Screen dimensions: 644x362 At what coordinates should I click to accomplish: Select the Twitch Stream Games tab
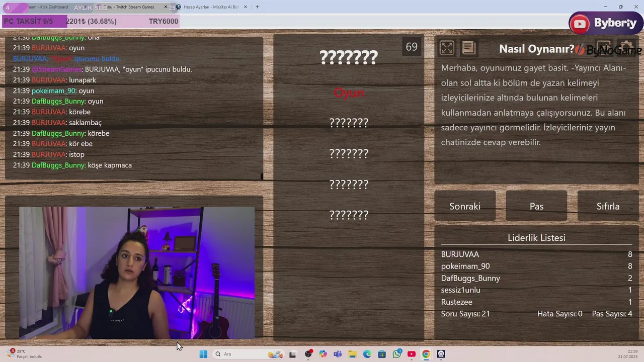click(x=132, y=7)
